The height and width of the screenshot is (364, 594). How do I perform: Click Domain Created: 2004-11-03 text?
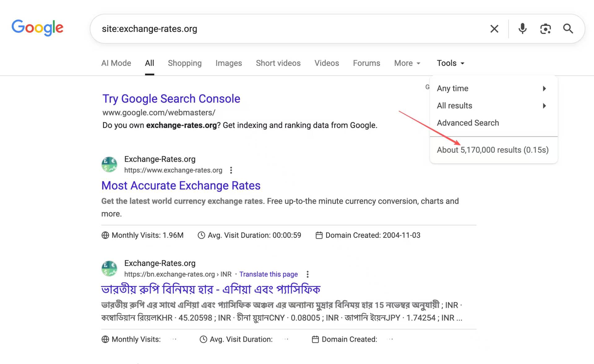click(x=373, y=235)
